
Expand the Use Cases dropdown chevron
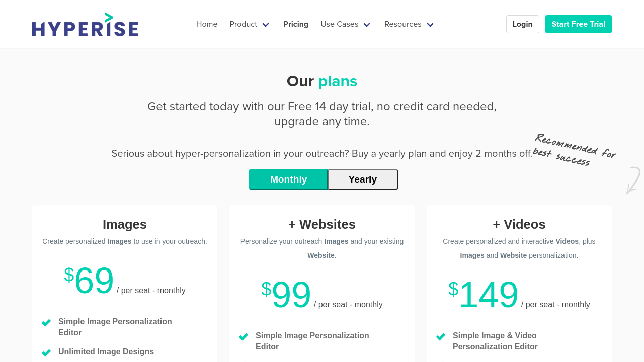[x=367, y=25]
